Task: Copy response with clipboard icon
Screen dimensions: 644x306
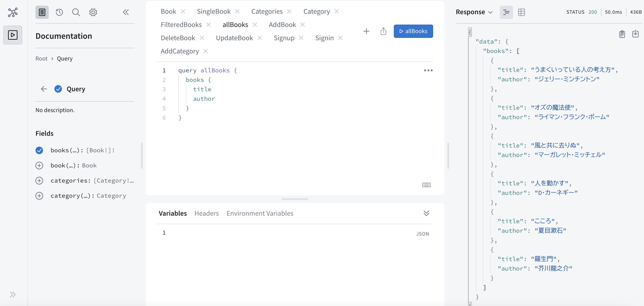Action: 622,34
